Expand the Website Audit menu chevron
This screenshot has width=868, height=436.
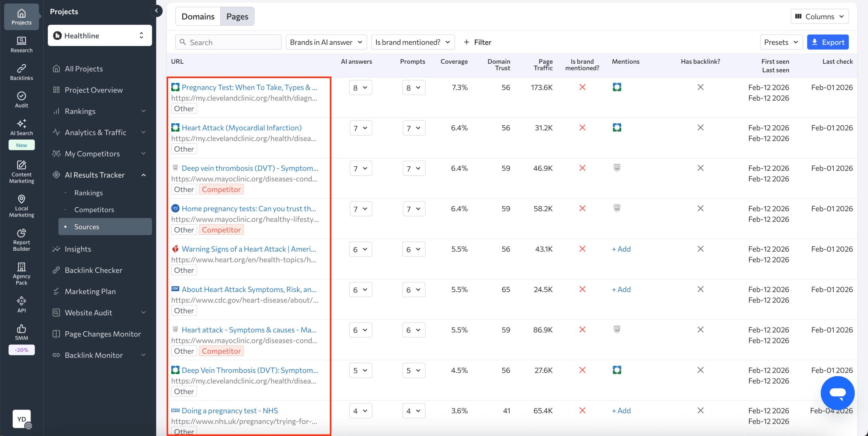click(x=144, y=312)
